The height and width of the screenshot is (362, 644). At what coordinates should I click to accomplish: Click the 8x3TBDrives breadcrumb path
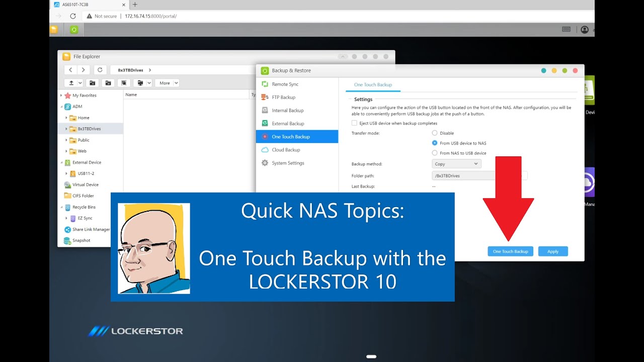(130, 70)
